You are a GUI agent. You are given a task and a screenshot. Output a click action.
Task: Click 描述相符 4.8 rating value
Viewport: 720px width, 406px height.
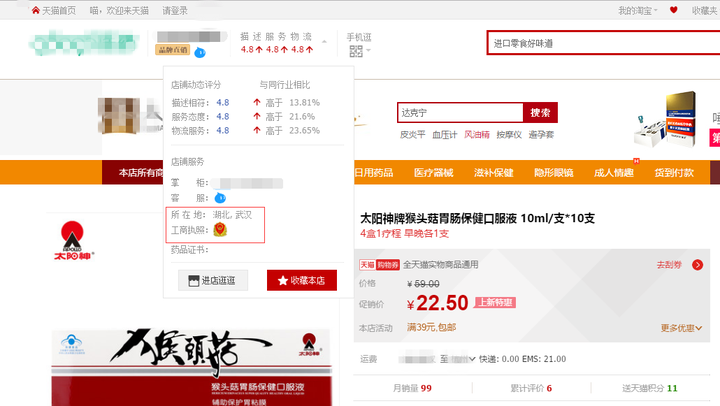(223, 102)
